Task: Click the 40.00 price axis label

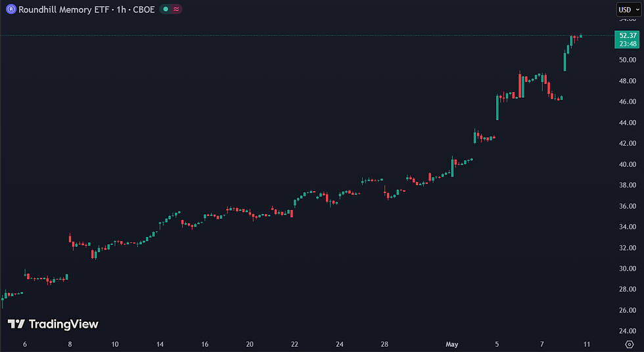Action: [628, 164]
